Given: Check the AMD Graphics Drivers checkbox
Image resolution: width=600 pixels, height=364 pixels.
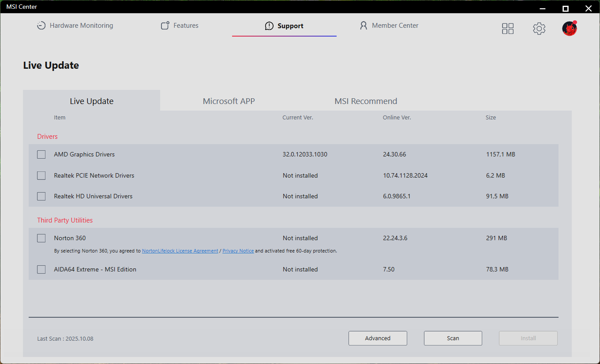Looking at the screenshot, I should pyautogui.click(x=41, y=155).
